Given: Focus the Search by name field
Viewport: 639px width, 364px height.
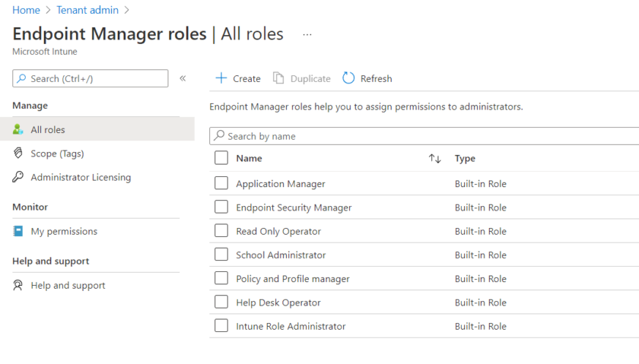Looking at the screenshot, I should pyautogui.click(x=424, y=136).
